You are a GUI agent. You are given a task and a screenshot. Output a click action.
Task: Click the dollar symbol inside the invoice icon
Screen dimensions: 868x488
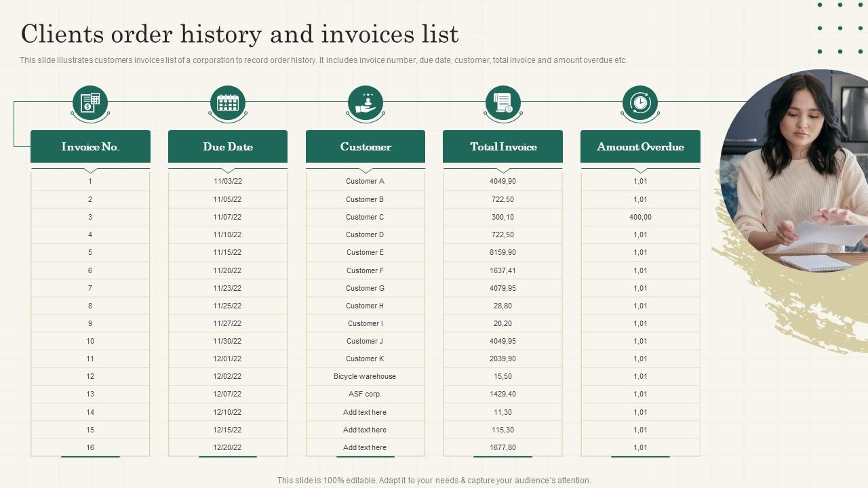tap(87, 105)
